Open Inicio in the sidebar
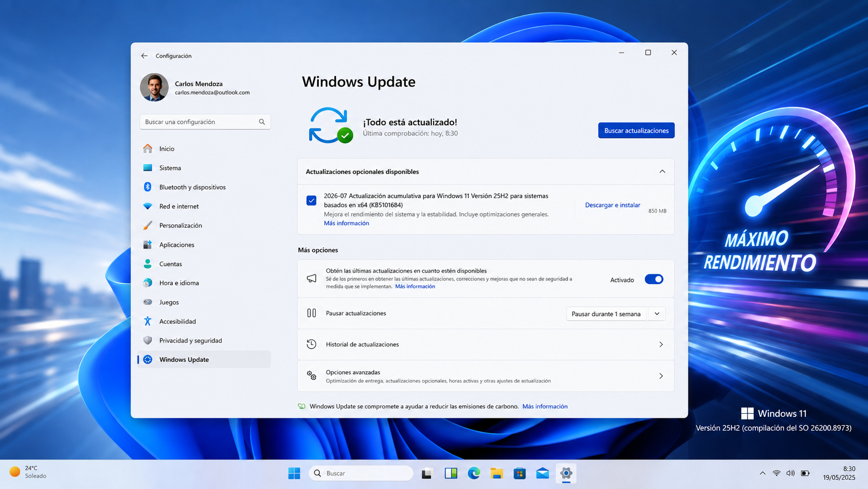 click(205, 149)
